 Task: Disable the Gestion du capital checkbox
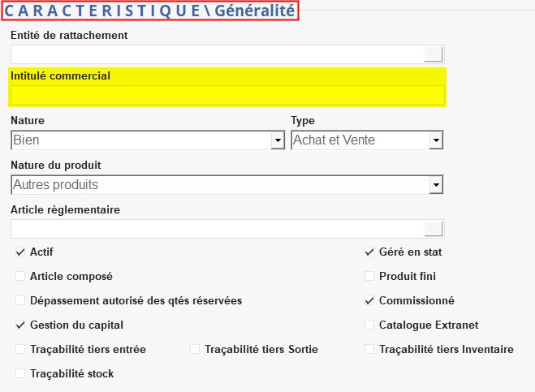click(20, 325)
